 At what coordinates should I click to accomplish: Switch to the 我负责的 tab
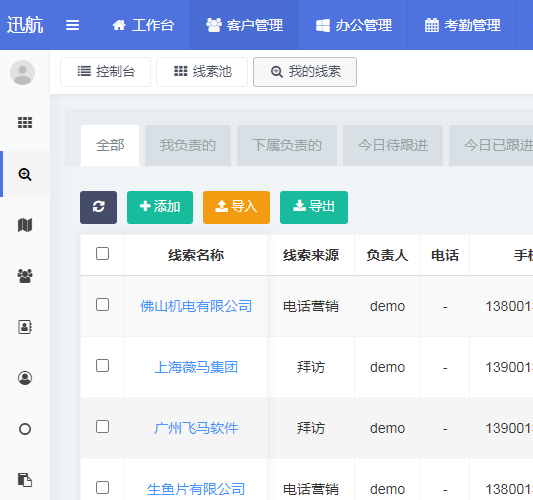point(188,145)
